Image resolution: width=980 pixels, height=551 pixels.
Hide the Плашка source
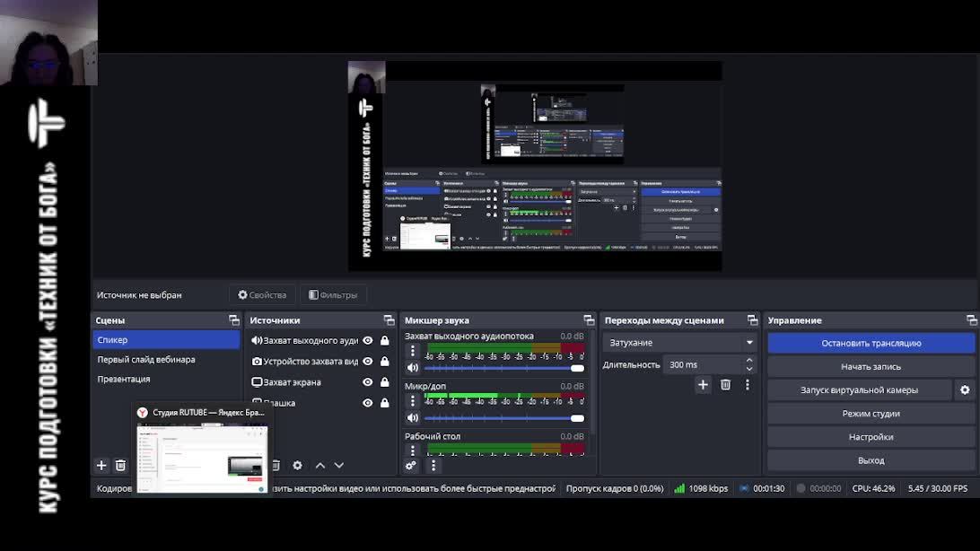[x=368, y=403]
